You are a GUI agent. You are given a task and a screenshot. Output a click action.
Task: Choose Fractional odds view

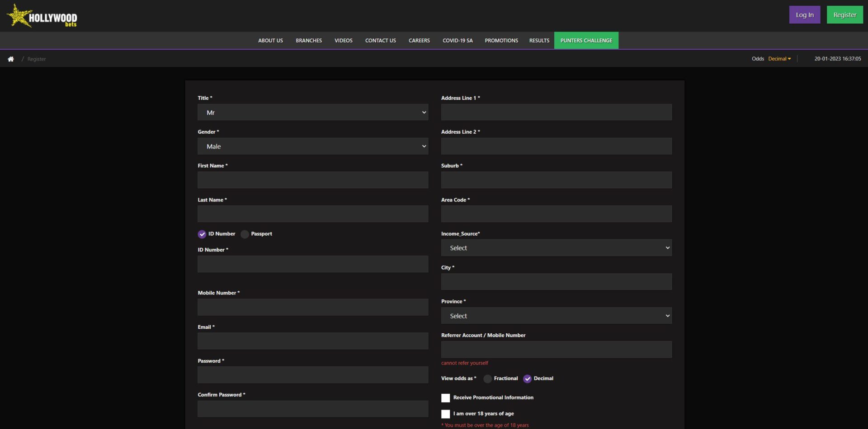(x=487, y=379)
